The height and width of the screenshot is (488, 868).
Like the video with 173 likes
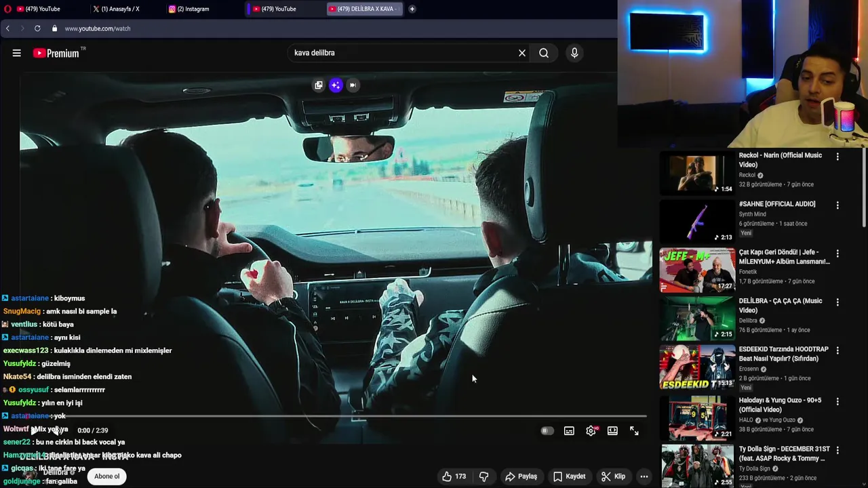(x=454, y=476)
